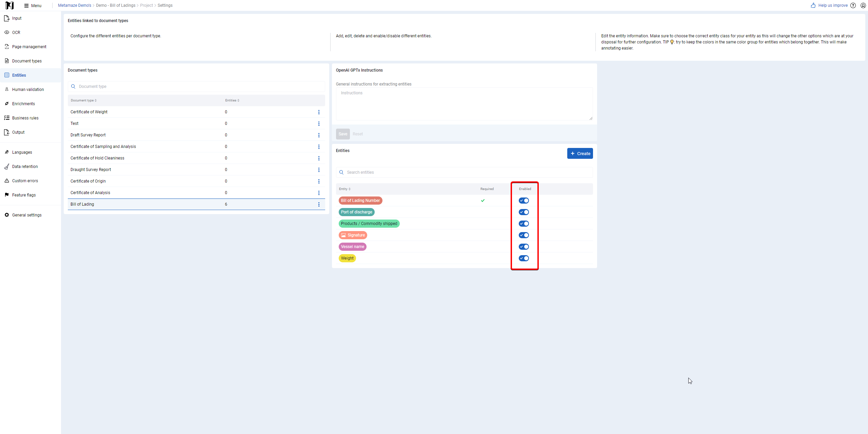The width and height of the screenshot is (868, 434).
Task: Open the Output section
Action: tap(31, 132)
